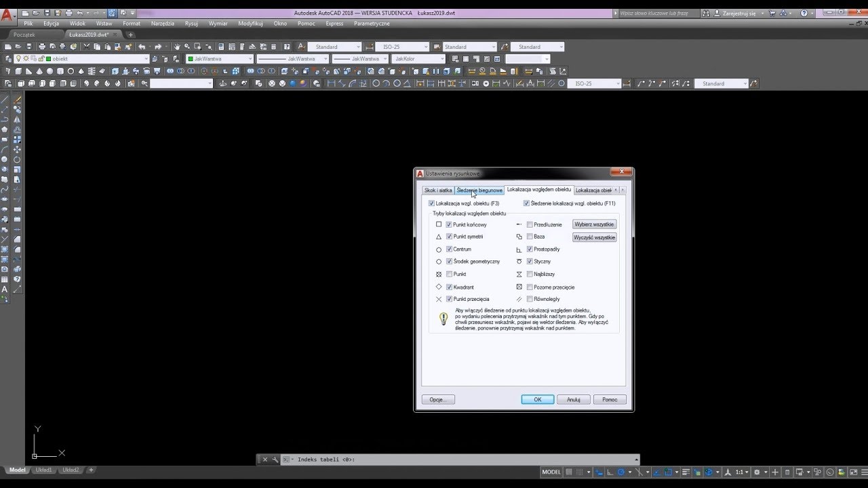Select the Line tool in the draw toolbar
Viewport: 868px width, 488px height.
click(5, 100)
